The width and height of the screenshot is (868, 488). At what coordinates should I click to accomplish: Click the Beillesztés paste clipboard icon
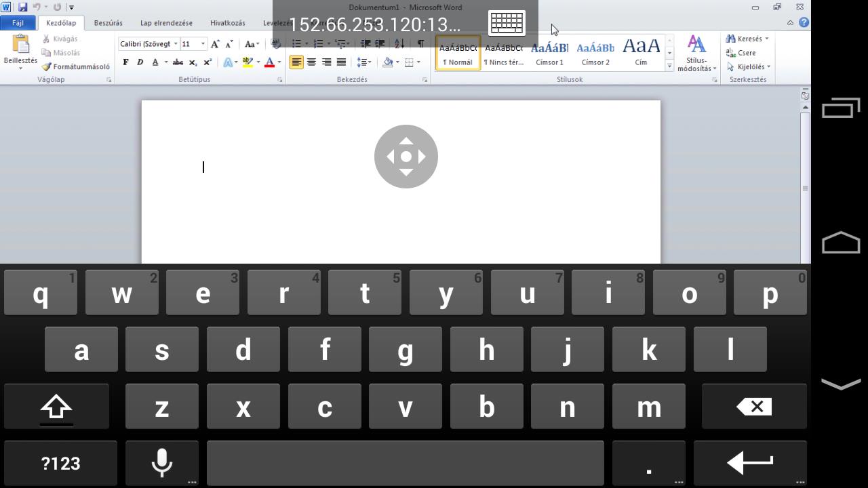[20, 45]
